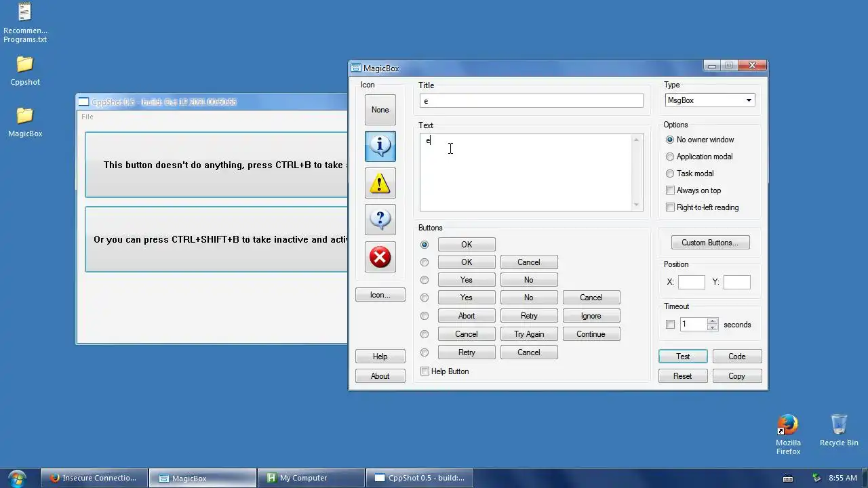
Task: Click the X position field
Action: tap(691, 282)
